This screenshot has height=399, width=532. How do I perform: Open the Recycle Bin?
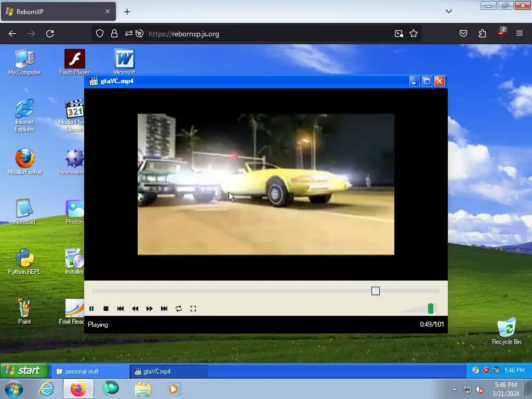(x=507, y=331)
